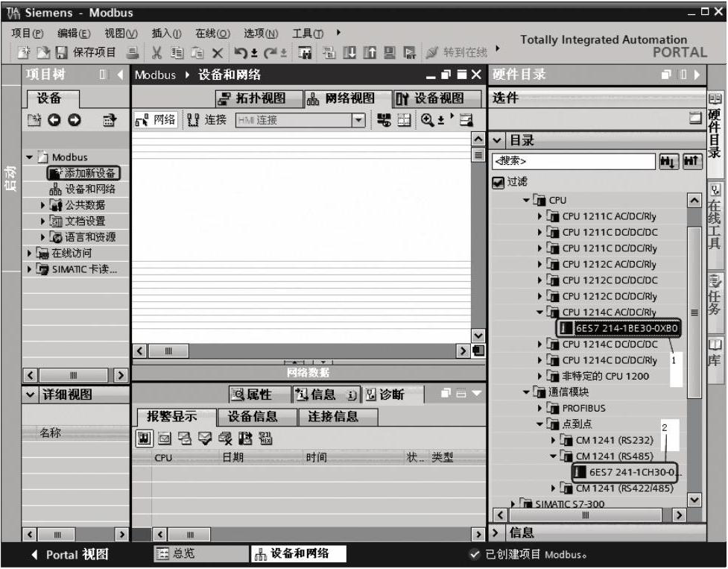Viewport: 728px width, 569px height.
Task: Select the connection info (连接信息) tab
Action: point(338,417)
